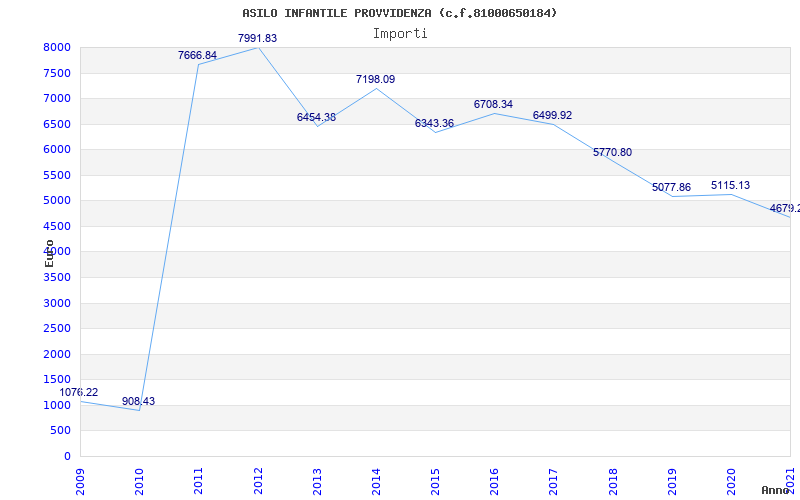800x500 pixels.
Task: Click the 6000 y-axis tick label
Action: tap(57, 149)
